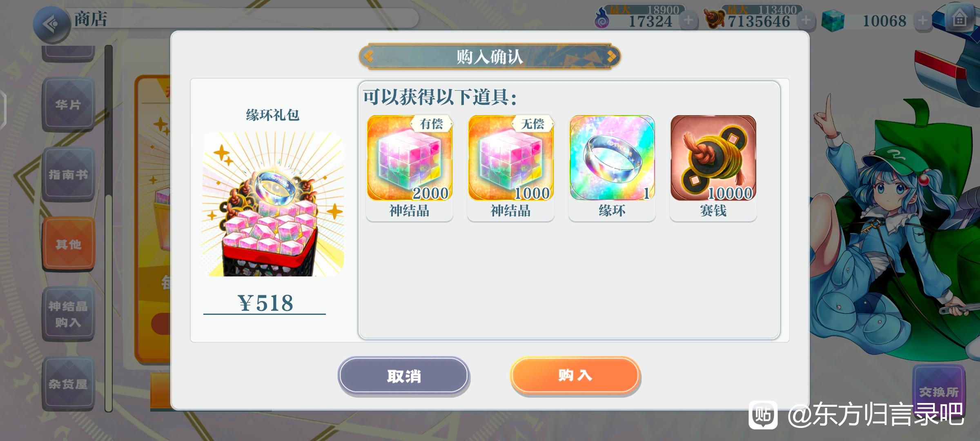Screen dimensions: 980x441
Task: Select the 缘环 ring item icon
Action: point(612,158)
